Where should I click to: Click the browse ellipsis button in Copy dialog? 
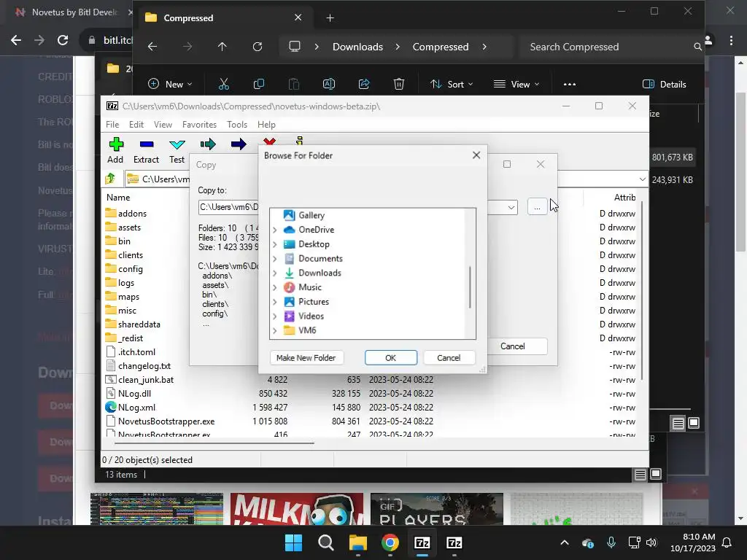tap(537, 207)
